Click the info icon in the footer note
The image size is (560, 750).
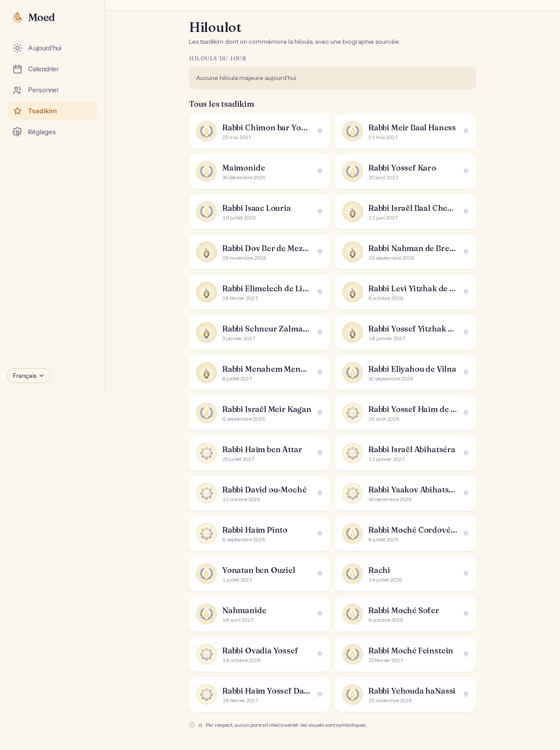[x=192, y=725]
